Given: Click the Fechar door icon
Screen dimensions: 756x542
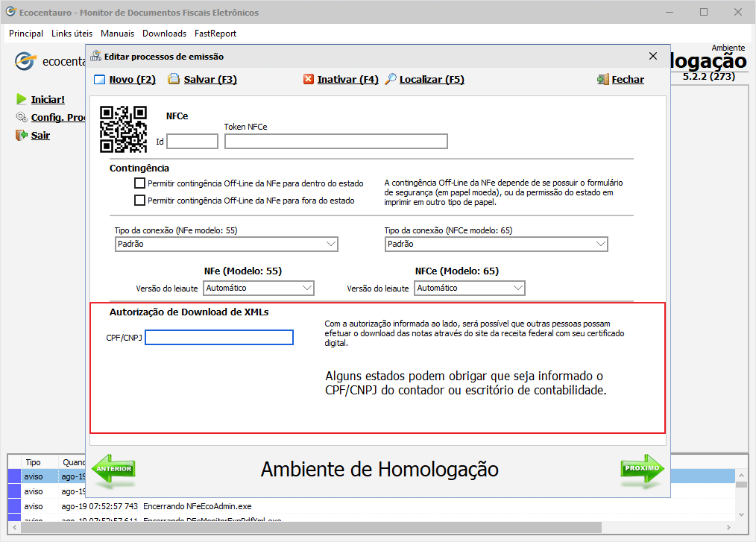Looking at the screenshot, I should pyautogui.click(x=603, y=80).
